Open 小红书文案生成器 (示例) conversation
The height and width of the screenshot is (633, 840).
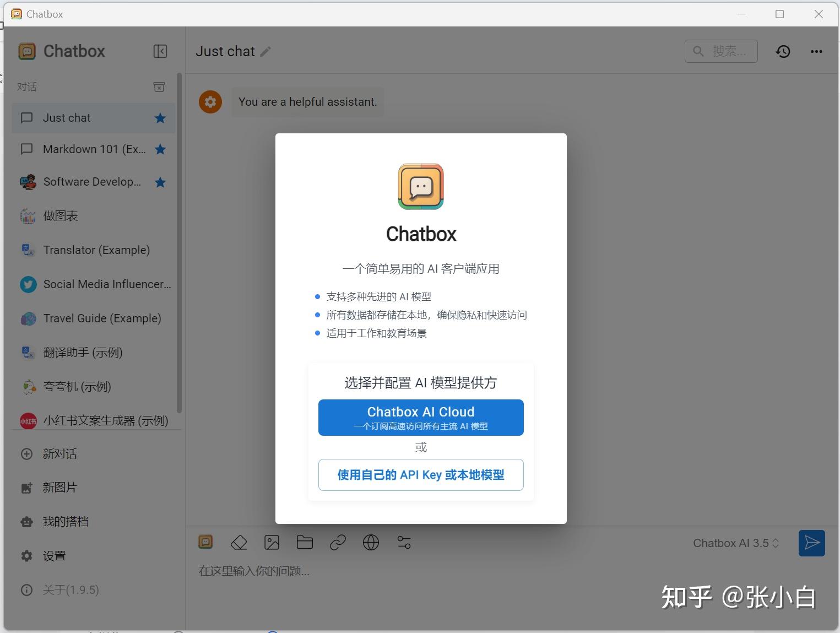point(94,421)
